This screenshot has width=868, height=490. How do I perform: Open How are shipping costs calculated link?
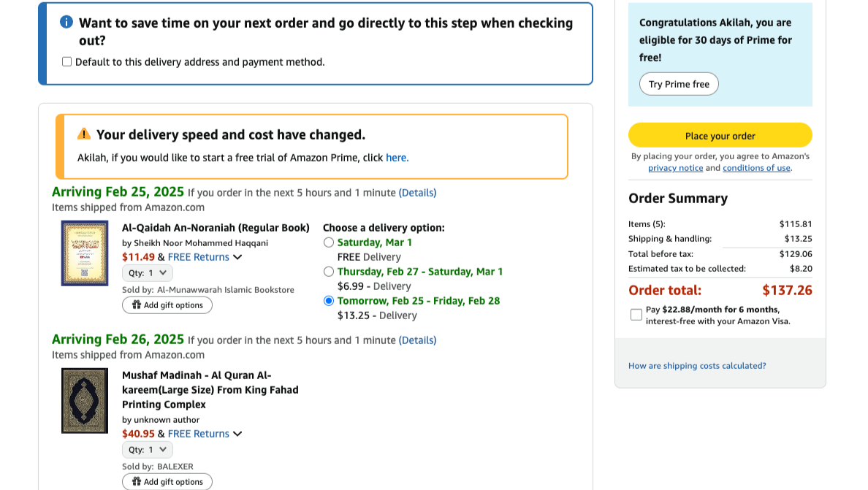point(697,366)
